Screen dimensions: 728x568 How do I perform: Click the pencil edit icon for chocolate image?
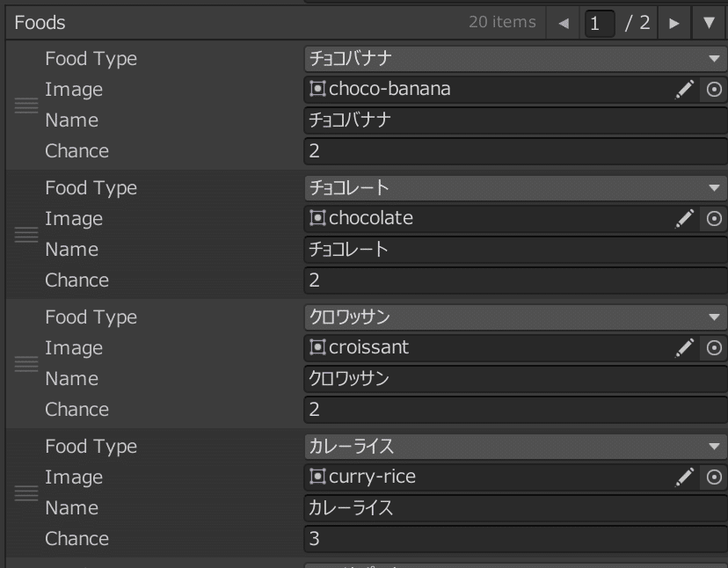685,218
